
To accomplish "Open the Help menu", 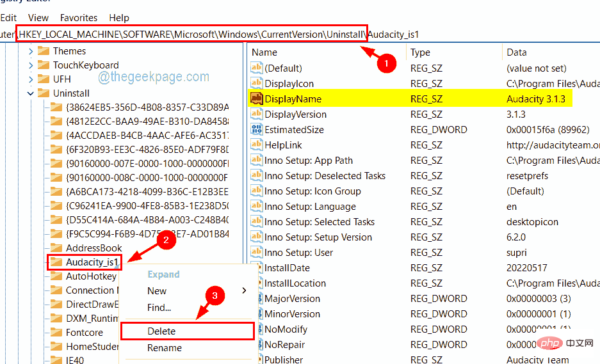I will pos(119,17).
